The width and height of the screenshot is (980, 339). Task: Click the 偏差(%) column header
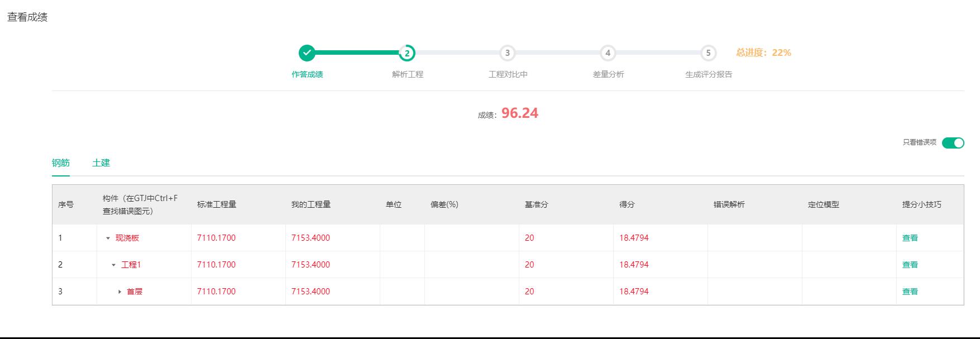[x=444, y=204]
